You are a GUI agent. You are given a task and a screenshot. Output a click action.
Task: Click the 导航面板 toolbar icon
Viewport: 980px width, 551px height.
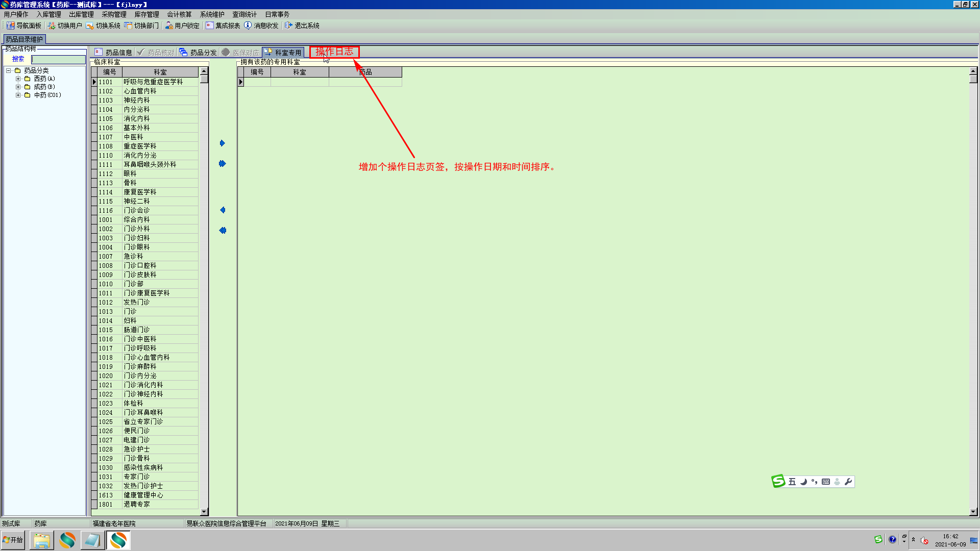[11, 26]
